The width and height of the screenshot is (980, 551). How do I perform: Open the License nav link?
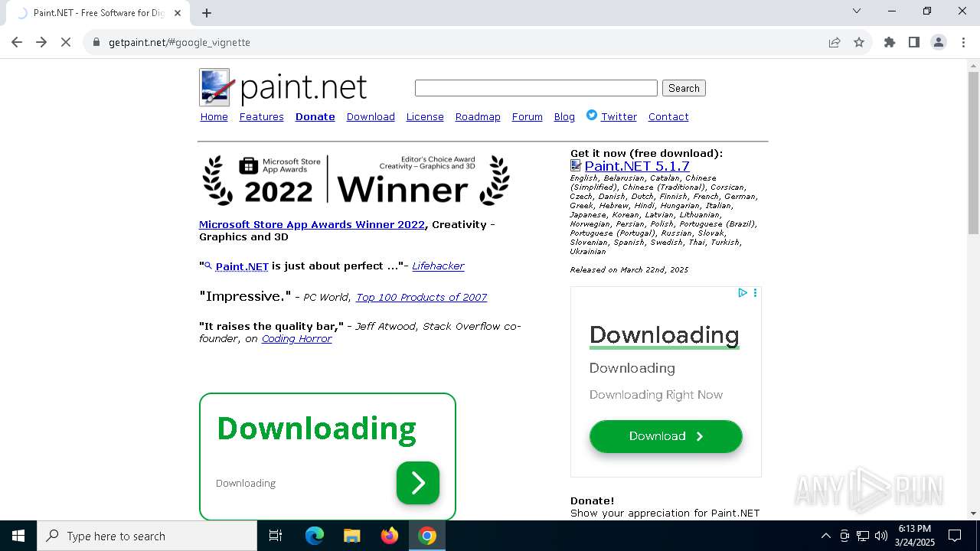click(x=425, y=116)
